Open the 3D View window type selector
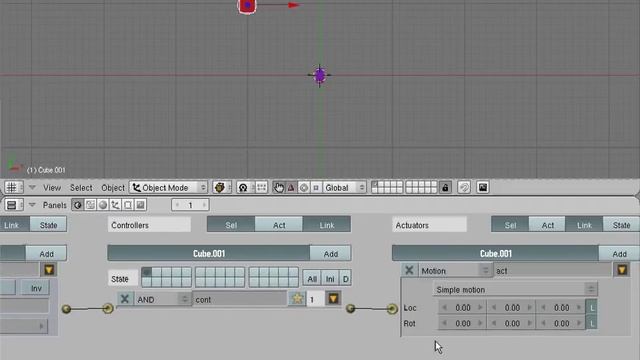 [14, 187]
